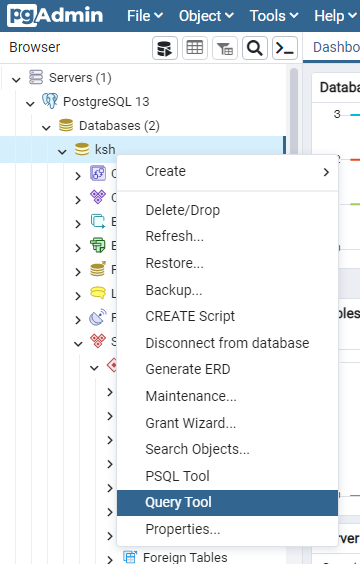
Task: Select the public schema red diamond icon
Action: 112,365
